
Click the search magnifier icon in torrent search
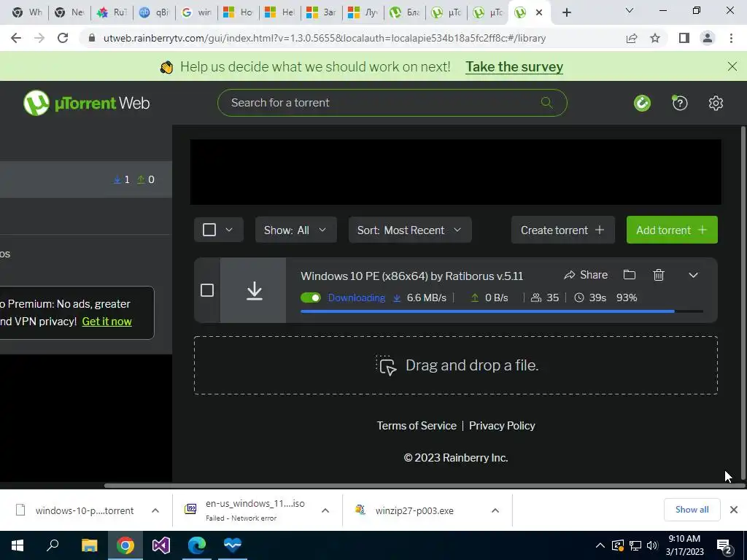pos(546,102)
